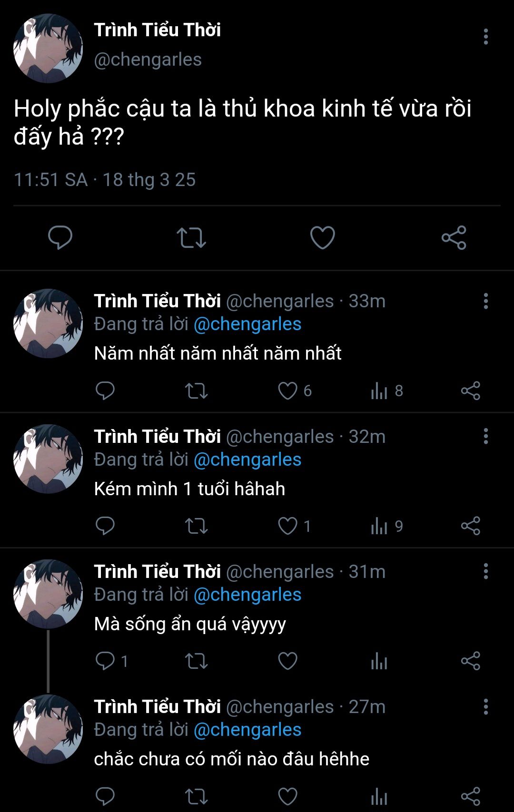Share the main tweet
The image size is (514, 812).
(454, 237)
